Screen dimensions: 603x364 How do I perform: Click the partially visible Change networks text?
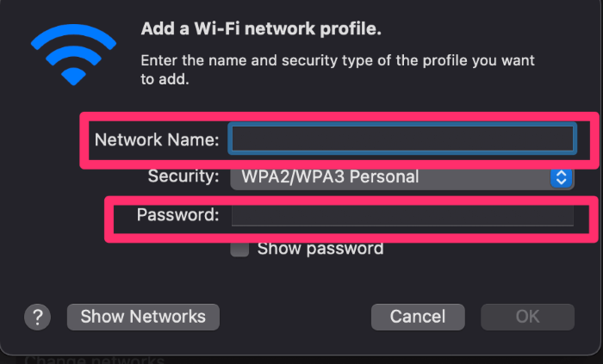(x=94, y=360)
